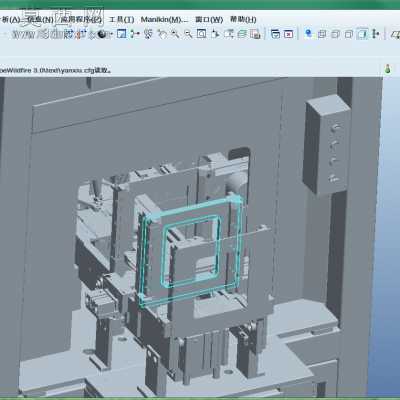
Task: Switch to Wireframe display style
Action: (322, 34)
